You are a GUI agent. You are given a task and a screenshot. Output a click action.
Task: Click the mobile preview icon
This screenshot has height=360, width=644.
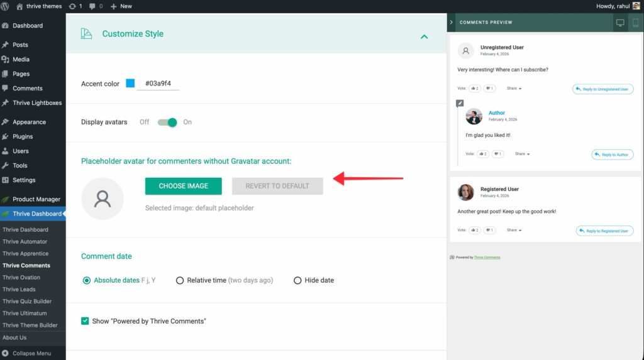pyautogui.click(x=635, y=23)
